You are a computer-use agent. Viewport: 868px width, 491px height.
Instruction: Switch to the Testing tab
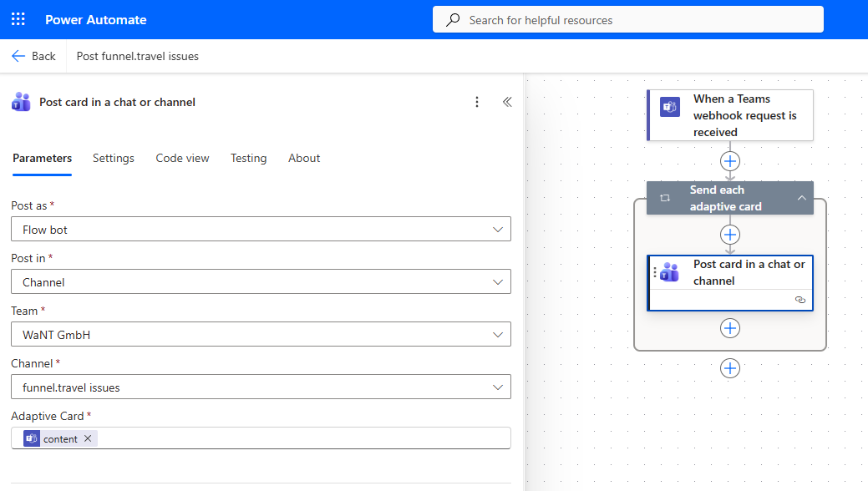[x=248, y=158]
